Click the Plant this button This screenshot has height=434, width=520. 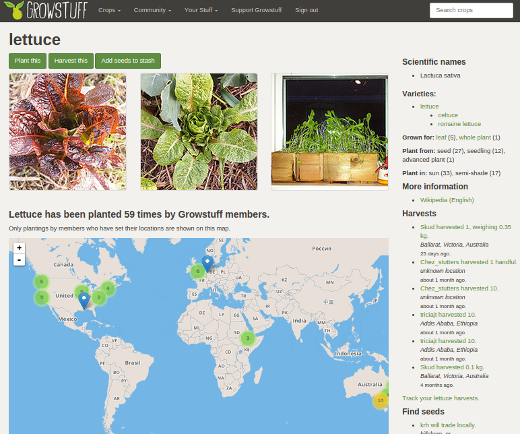pos(28,61)
